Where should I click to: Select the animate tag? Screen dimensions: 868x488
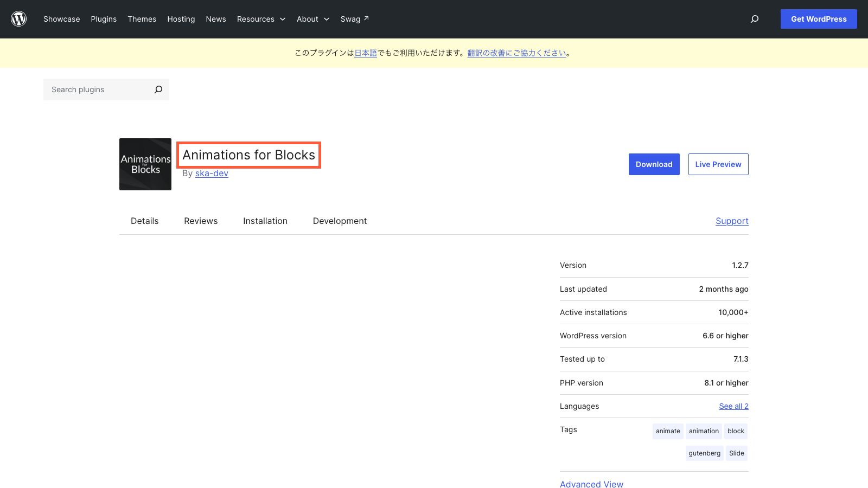click(x=668, y=431)
